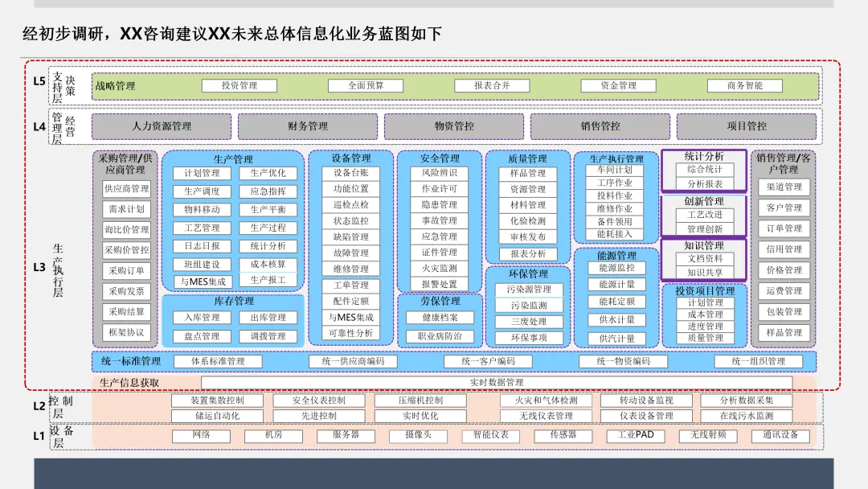Select the 采购订单 box
Screen dimensions: 868x489
(x=127, y=271)
